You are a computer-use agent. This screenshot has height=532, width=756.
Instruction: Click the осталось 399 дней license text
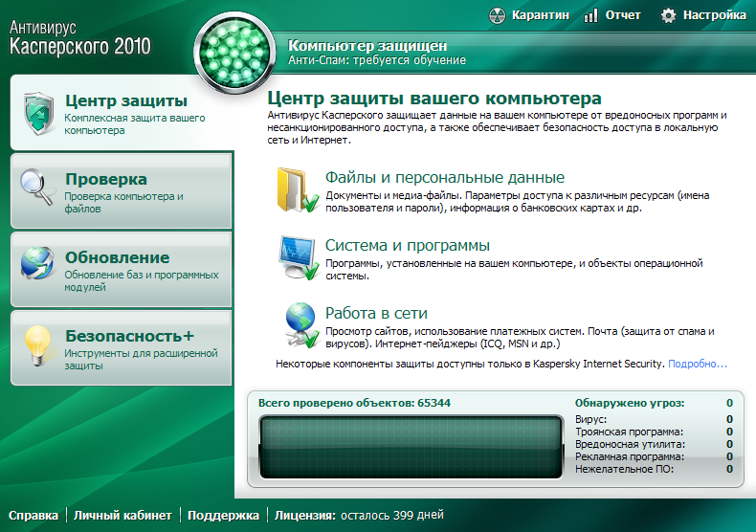(x=392, y=516)
